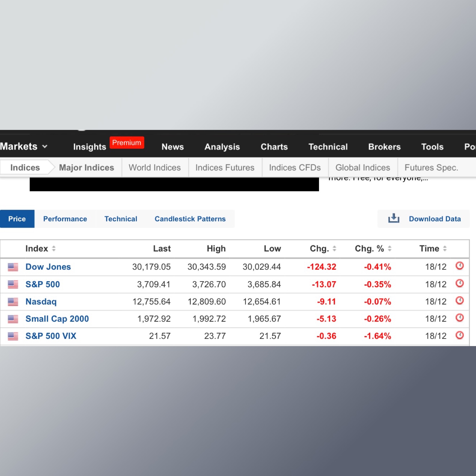Open the Tools menu
The image size is (476, 476).
(x=432, y=147)
